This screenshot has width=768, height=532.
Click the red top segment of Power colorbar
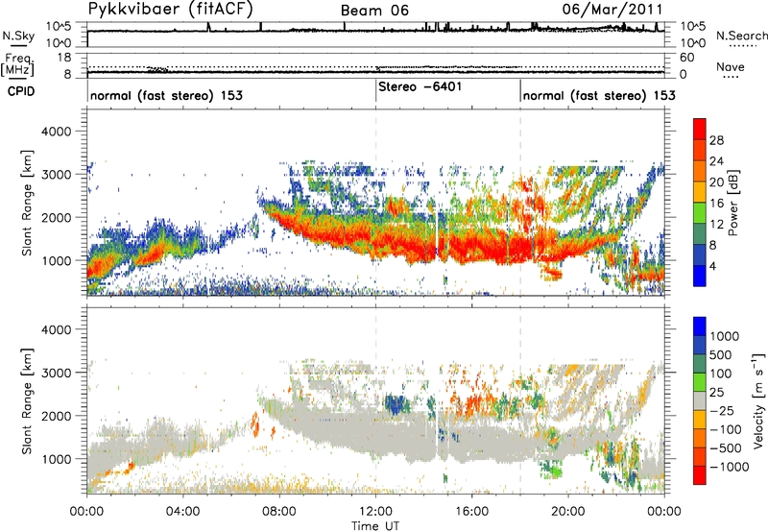point(700,129)
